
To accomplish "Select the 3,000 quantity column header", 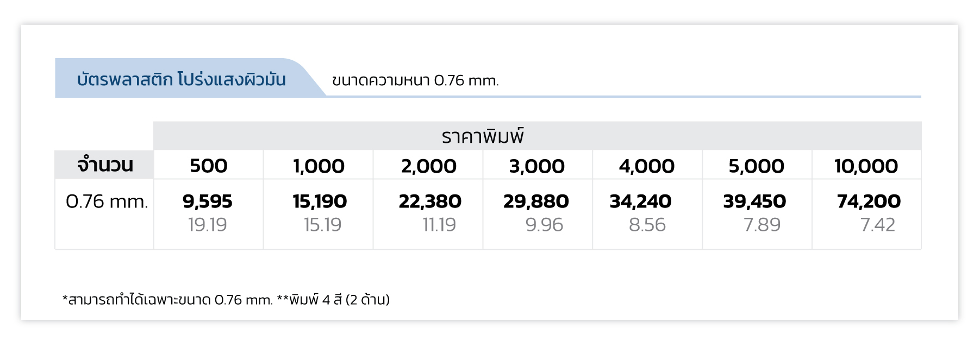I will (x=538, y=165).
